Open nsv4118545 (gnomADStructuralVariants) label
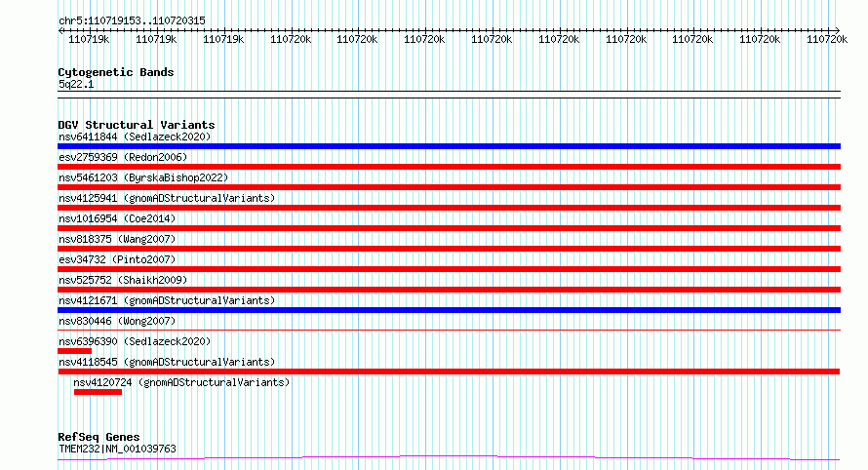868x470 pixels. [x=167, y=362]
